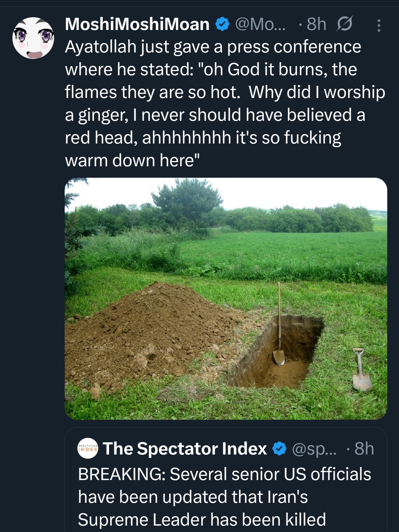Open the grave photo attachment
Screen dimensions: 399x532
click(226, 298)
